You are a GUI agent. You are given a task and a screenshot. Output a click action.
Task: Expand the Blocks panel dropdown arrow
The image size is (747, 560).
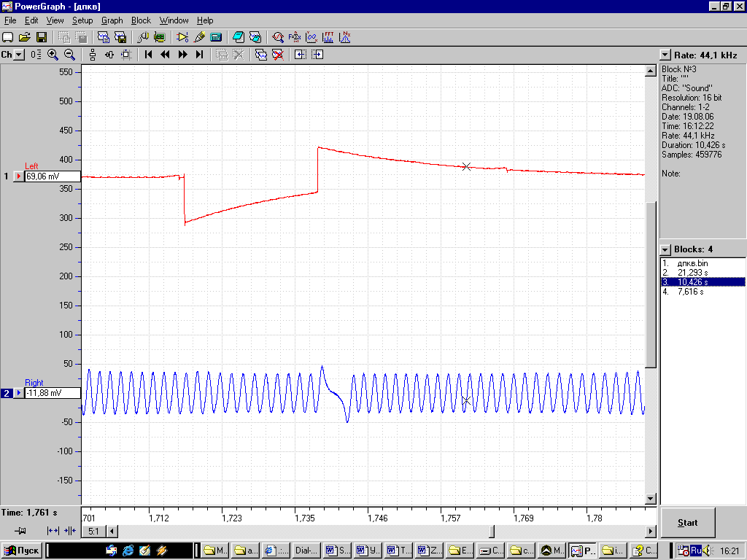665,249
